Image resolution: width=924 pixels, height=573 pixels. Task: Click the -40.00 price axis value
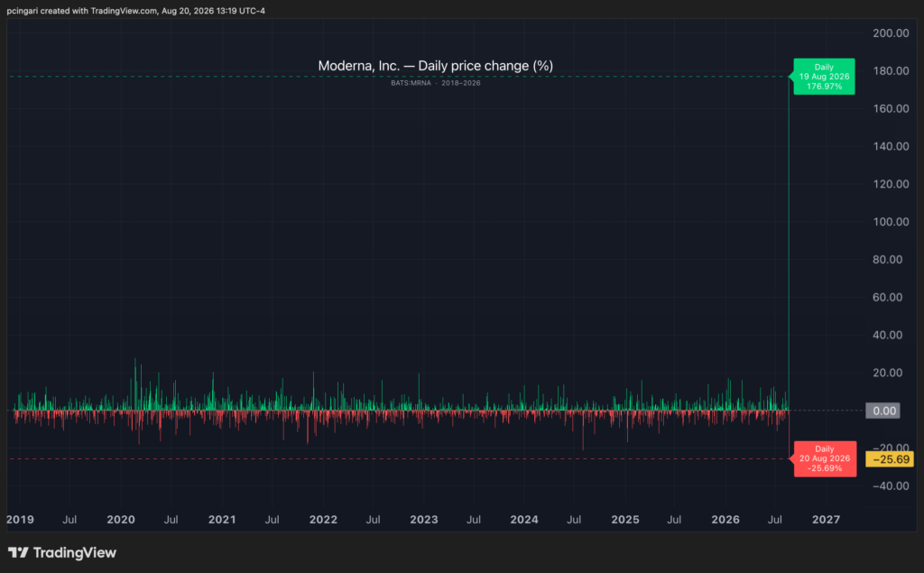click(891, 485)
